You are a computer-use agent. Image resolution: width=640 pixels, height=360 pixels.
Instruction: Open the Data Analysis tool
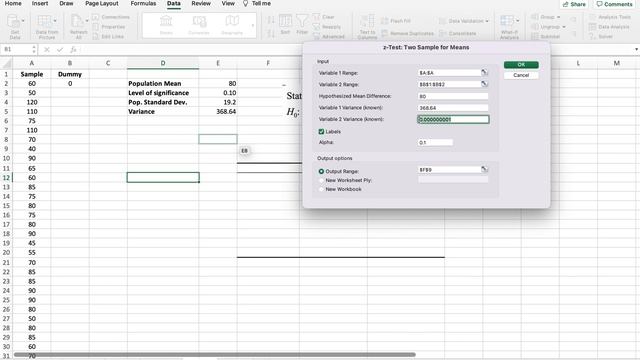tap(609, 27)
